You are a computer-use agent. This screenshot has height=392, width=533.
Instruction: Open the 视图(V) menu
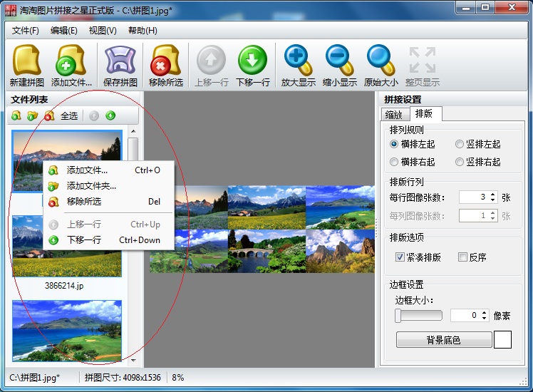pyautogui.click(x=103, y=31)
